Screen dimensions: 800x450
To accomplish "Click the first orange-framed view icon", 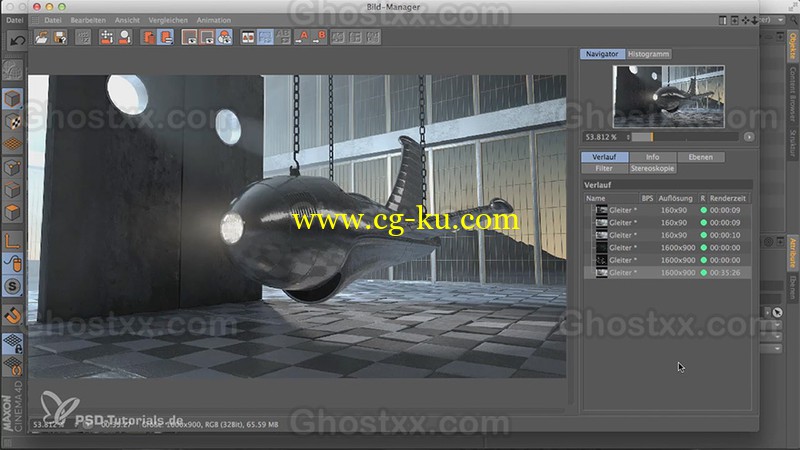I will pos(189,37).
